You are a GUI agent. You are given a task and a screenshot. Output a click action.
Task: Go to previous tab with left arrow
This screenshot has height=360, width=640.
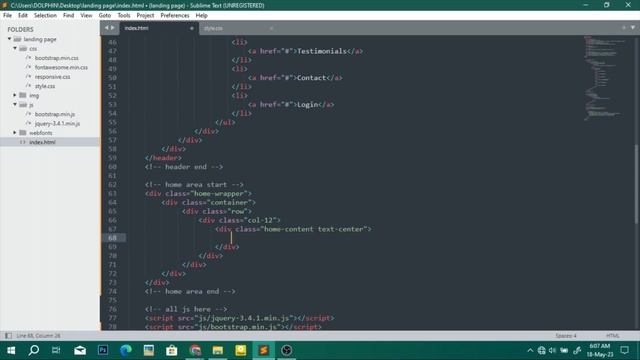coord(107,28)
